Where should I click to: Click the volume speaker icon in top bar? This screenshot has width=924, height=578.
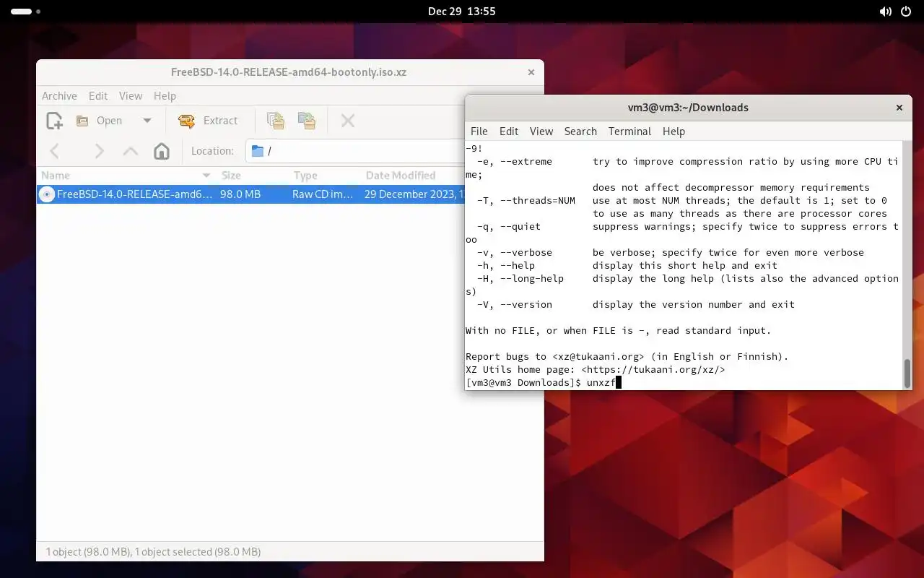coord(885,12)
